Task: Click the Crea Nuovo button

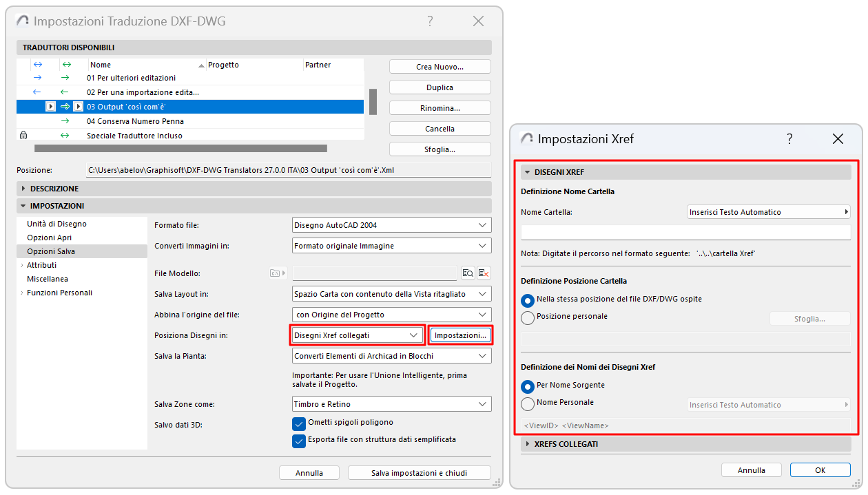Action: (x=440, y=67)
